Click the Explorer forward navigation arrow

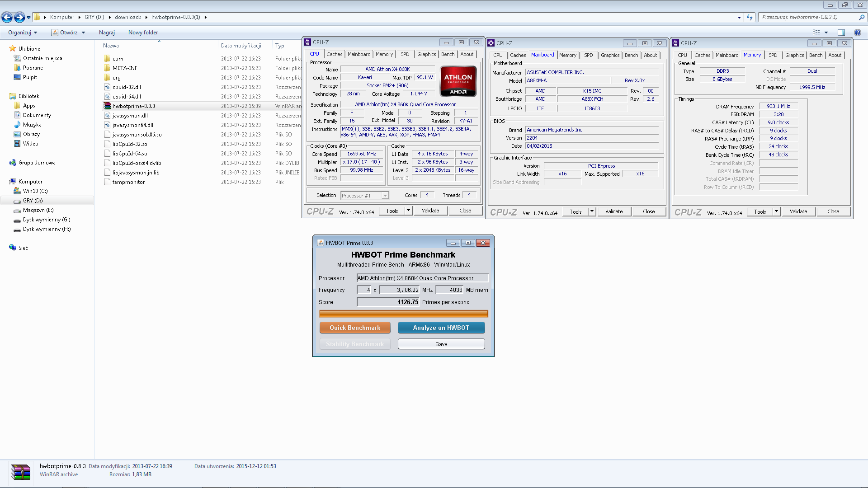click(x=19, y=17)
